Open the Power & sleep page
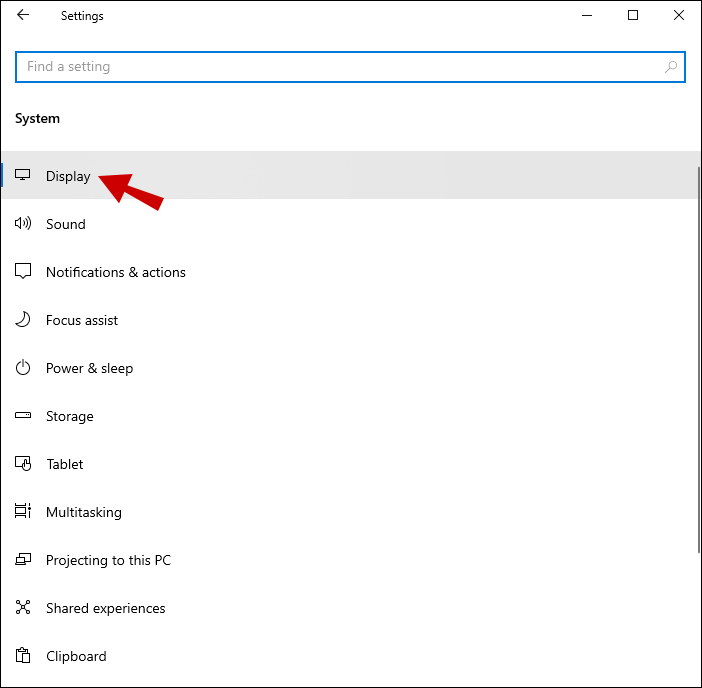 tap(89, 368)
